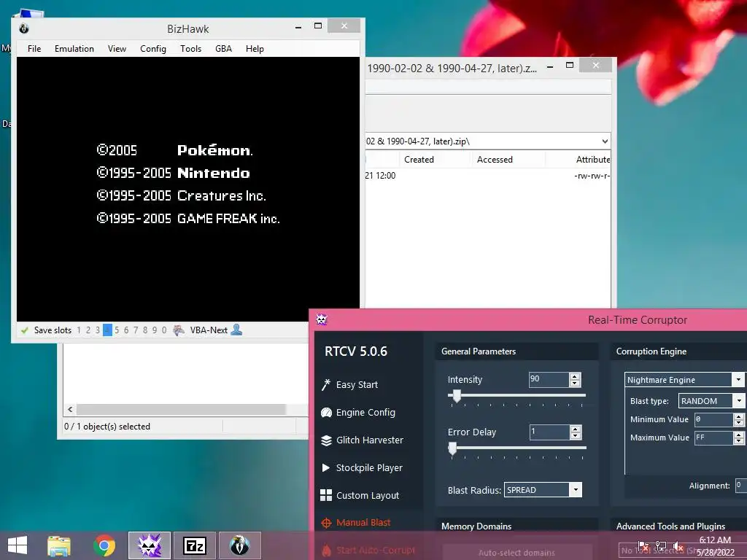747x560 pixels.
Task: Decrease Error Delay with the down arrow
Action: point(576,435)
